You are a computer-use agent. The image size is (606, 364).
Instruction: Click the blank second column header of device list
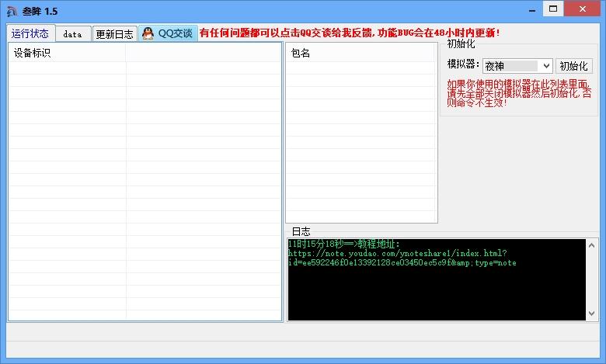[x=202, y=54]
